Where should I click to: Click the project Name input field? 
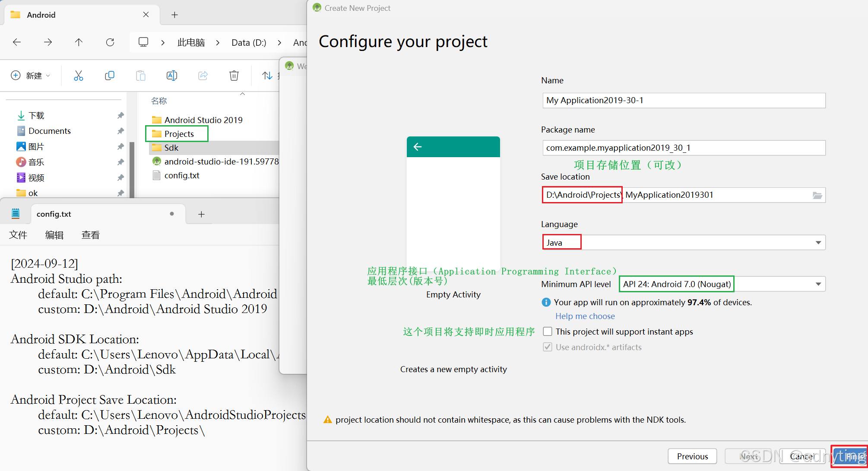point(684,101)
